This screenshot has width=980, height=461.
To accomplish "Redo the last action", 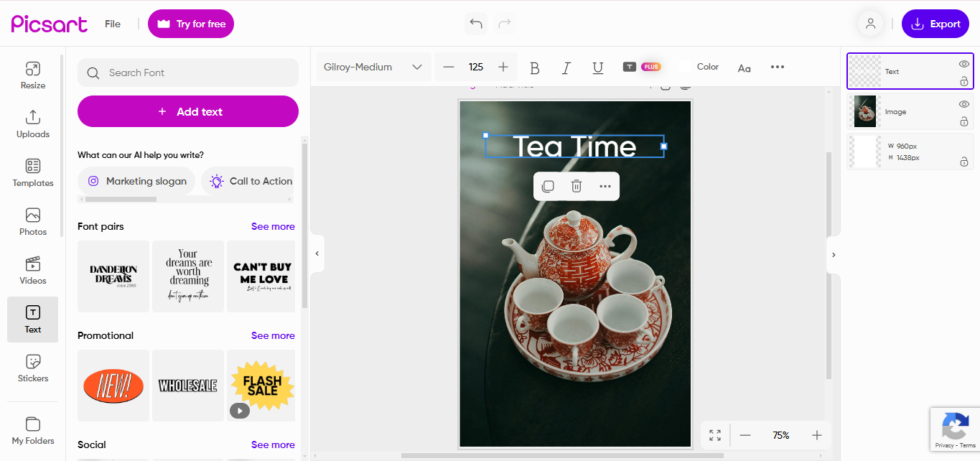I will coord(505,24).
